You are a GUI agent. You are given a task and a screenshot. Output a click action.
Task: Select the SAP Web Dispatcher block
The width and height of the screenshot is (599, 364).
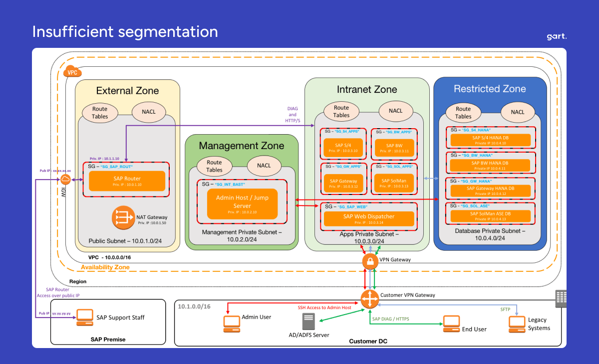pos(369,217)
